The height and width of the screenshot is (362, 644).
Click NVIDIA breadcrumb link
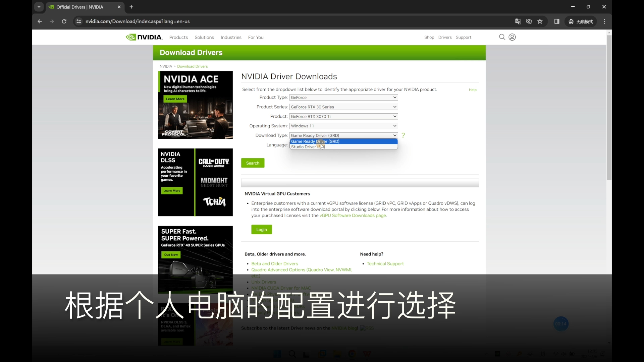(x=166, y=66)
